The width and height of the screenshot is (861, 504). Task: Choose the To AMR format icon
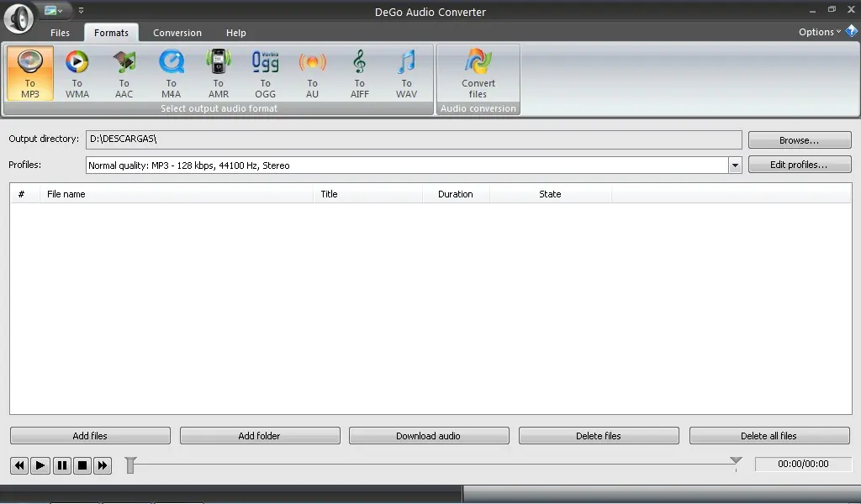pyautogui.click(x=219, y=73)
